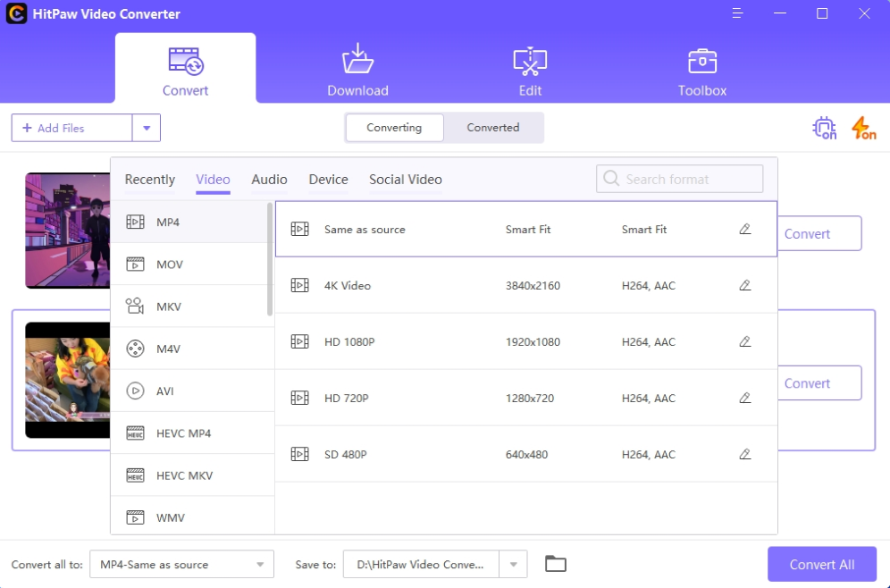The height and width of the screenshot is (588, 890).
Task: Open the Video formats tab
Action: [213, 180]
